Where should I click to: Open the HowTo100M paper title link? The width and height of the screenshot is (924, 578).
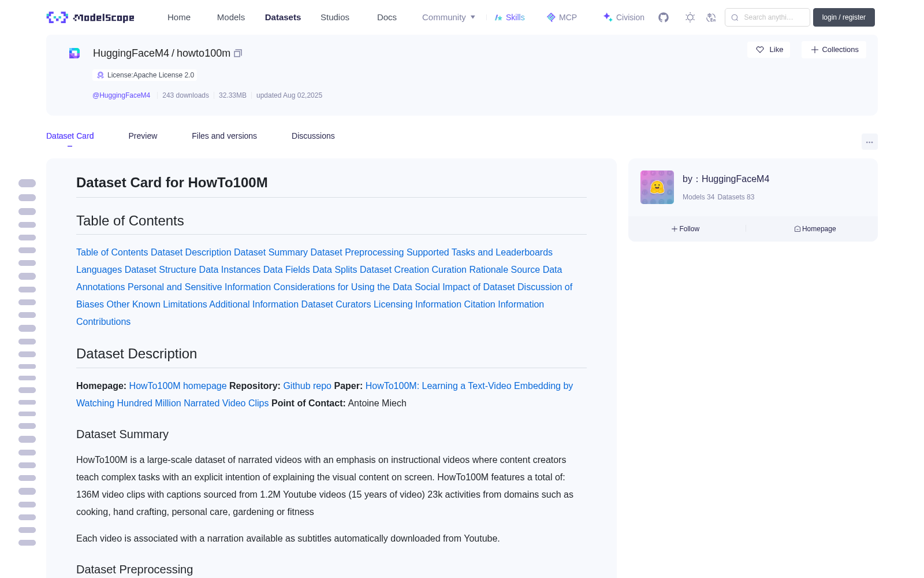point(325,394)
